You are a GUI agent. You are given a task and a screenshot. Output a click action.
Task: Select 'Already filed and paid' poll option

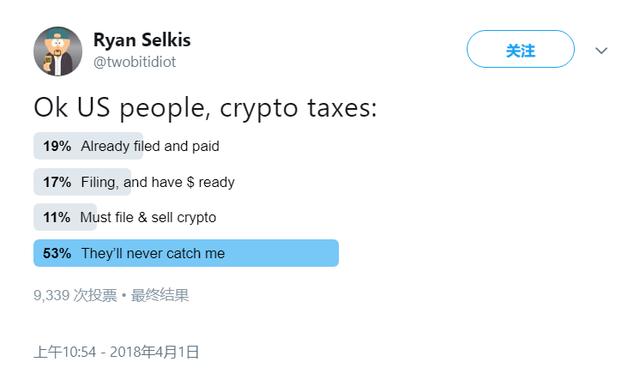click(x=150, y=146)
